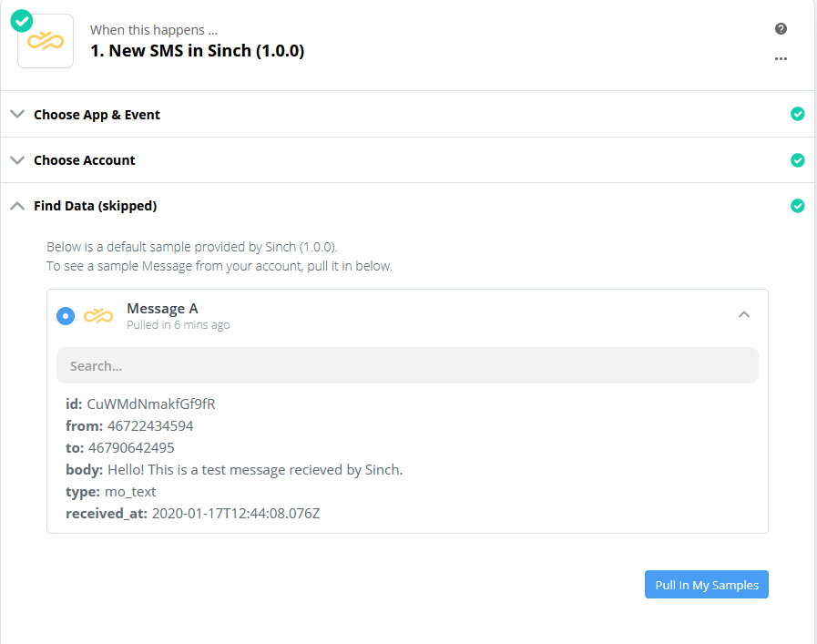Open the Choose App & Event section
Image resolution: width=817 pixels, height=644 pixels.
point(97,115)
